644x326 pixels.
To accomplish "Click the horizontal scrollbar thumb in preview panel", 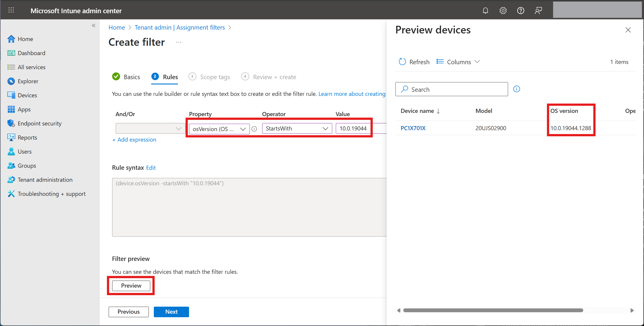I will click(x=493, y=310).
